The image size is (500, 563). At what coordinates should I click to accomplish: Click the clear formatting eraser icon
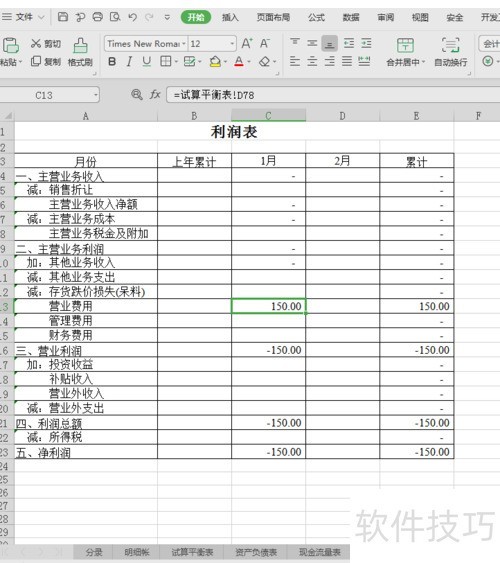point(265,62)
